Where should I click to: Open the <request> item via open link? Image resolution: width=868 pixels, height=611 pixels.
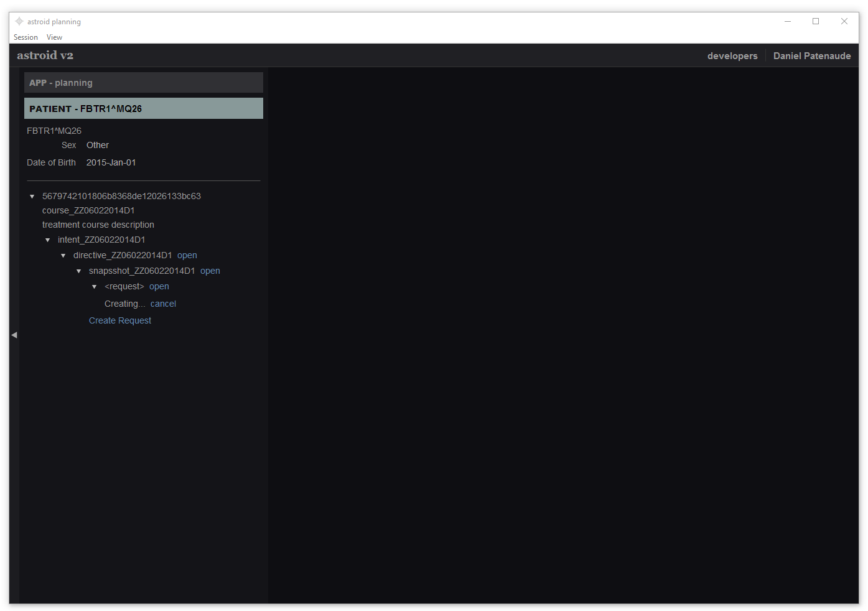(x=159, y=287)
